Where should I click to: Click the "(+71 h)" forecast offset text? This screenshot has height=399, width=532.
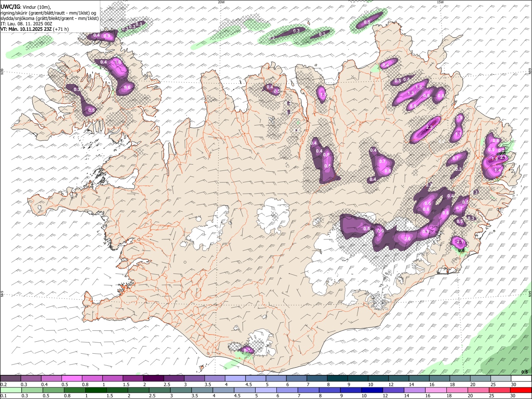61,29
